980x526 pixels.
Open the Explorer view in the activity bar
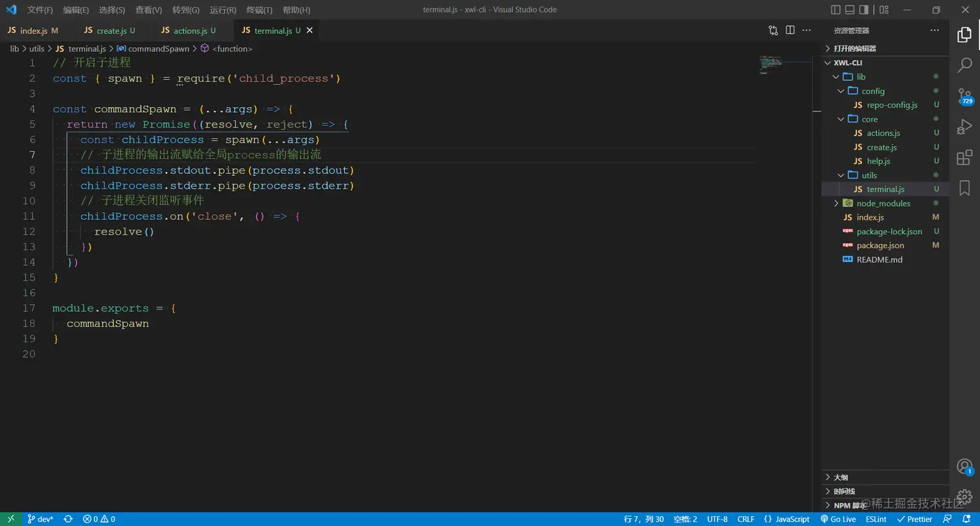point(964,34)
